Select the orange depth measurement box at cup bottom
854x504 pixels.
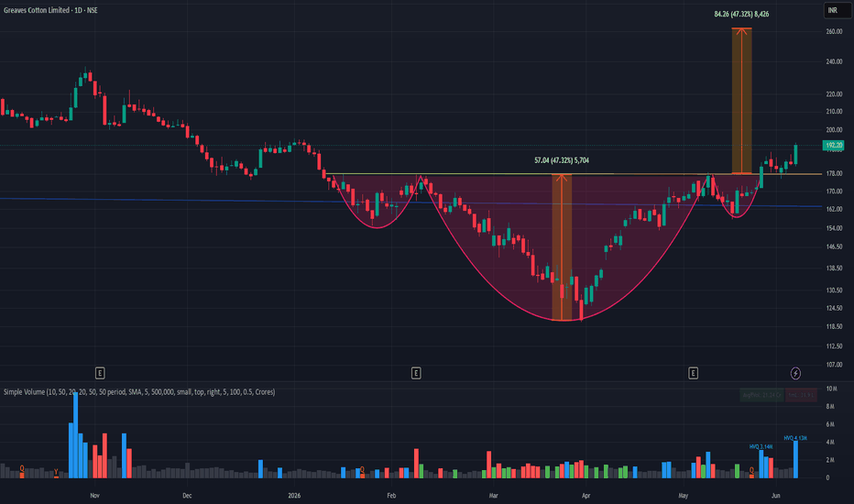pyautogui.click(x=562, y=247)
